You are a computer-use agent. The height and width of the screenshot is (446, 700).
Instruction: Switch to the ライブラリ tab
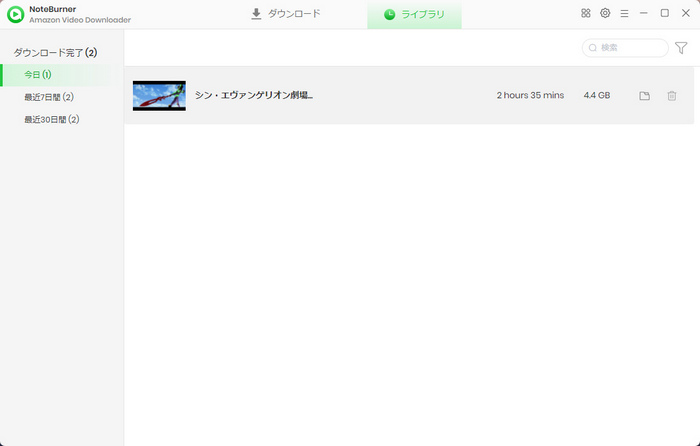(x=414, y=14)
